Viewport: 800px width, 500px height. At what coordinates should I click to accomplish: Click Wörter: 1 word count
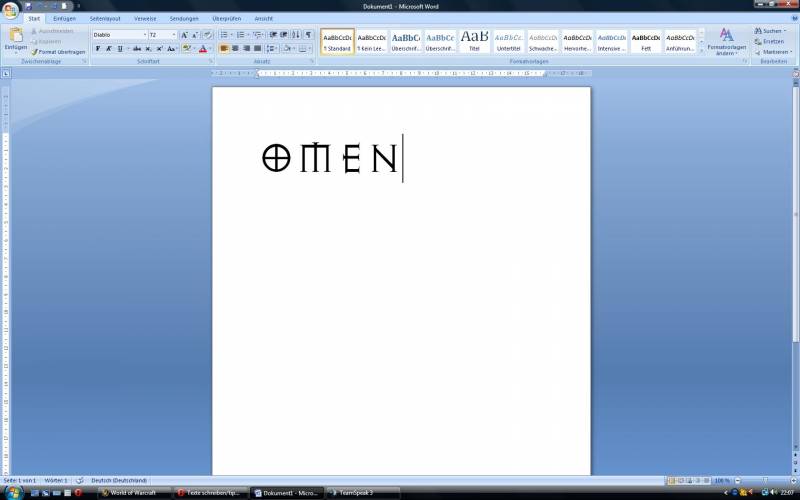pos(56,481)
